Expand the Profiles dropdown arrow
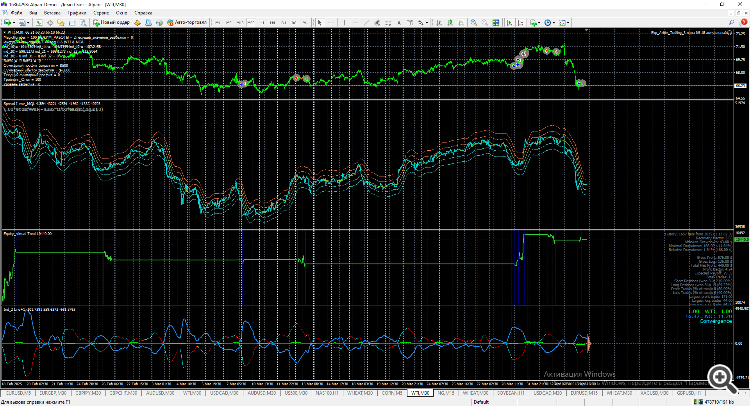This screenshot has height=406, width=750. (28, 22)
